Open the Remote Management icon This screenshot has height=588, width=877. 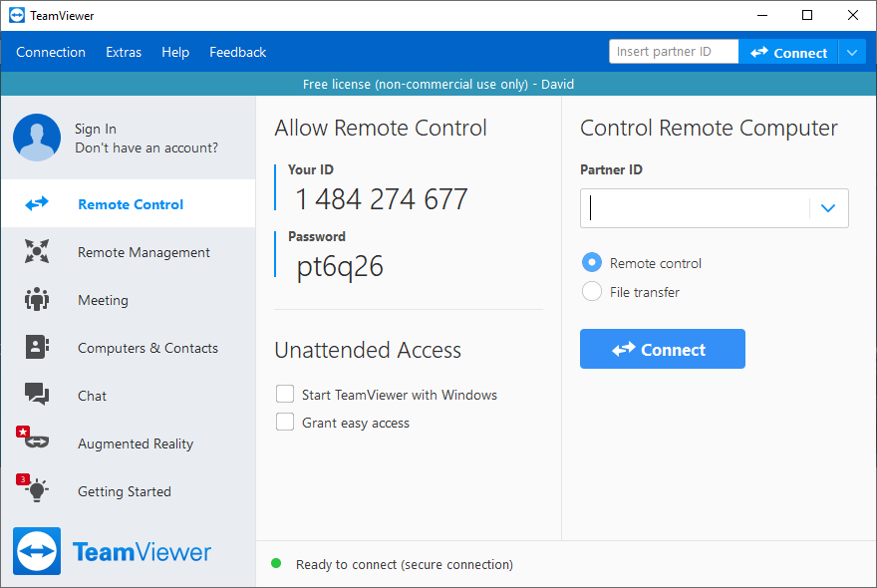pyautogui.click(x=37, y=251)
